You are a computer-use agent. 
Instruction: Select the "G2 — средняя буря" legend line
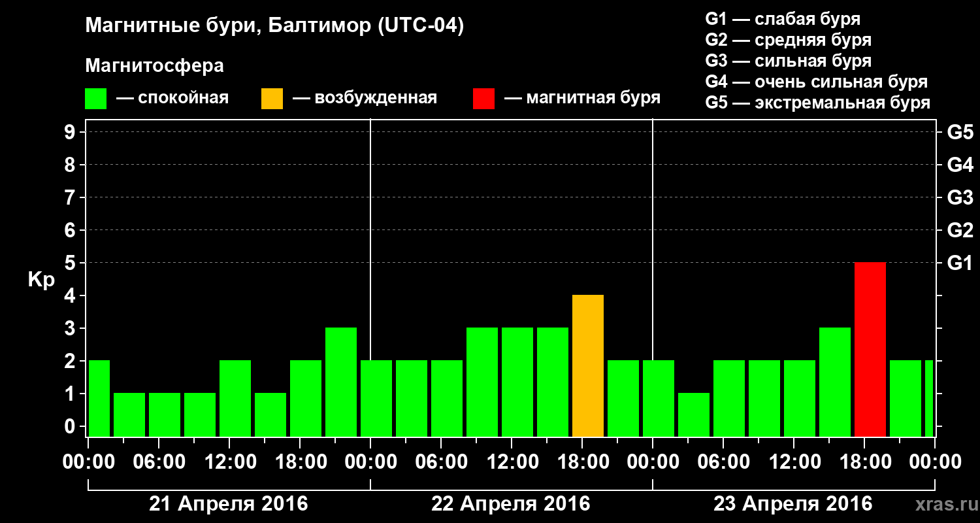click(x=789, y=40)
